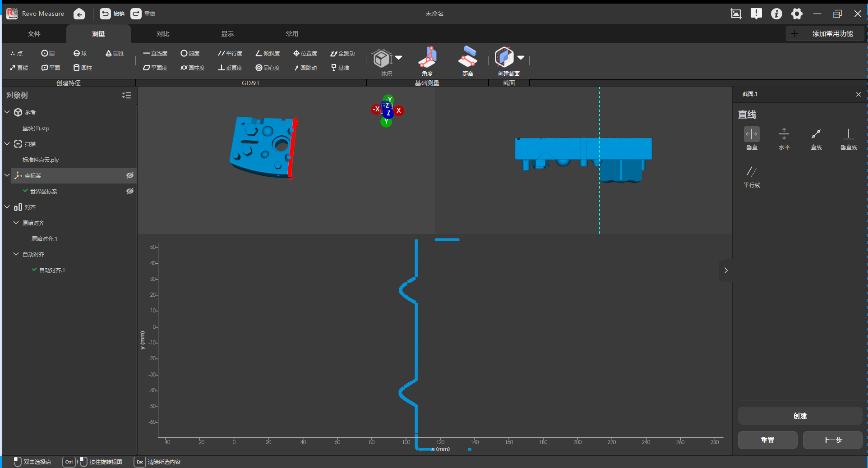The width and height of the screenshot is (868, 468).
Task: Toggle visibility of 坐标系 item
Action: tap(130, 175)
